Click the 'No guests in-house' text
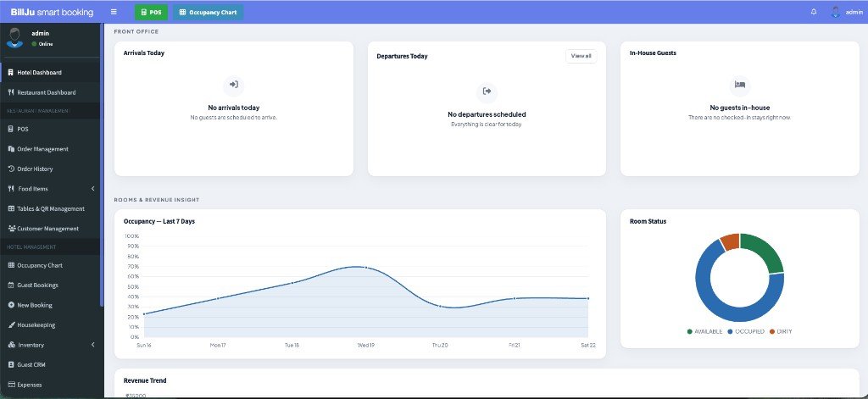 click(739, 108)
